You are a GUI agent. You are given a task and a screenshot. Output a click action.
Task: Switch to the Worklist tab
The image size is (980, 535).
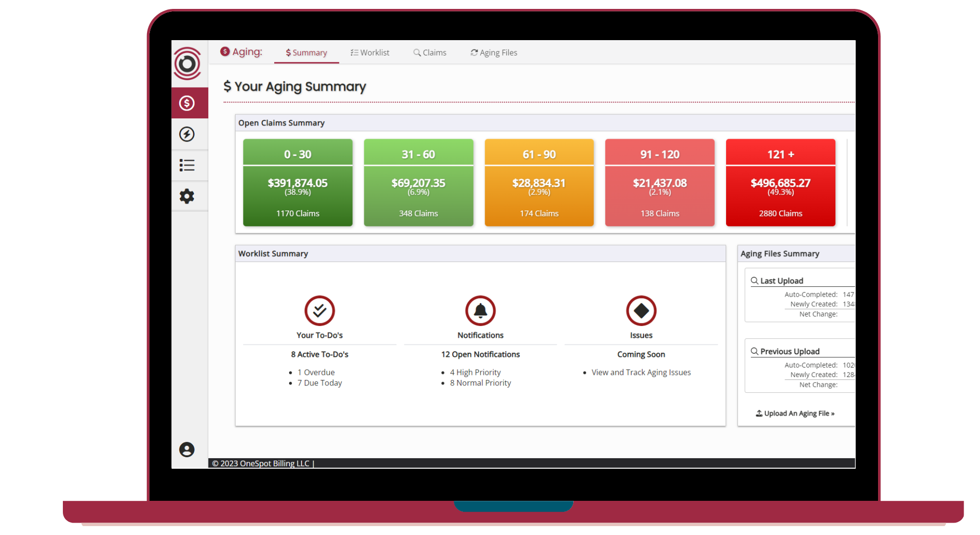(x=370, y=53)
